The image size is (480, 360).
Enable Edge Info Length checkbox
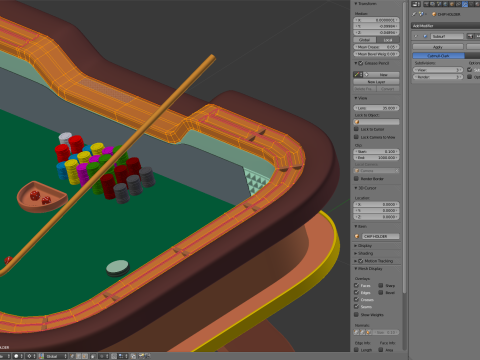[x=356, y=349]
